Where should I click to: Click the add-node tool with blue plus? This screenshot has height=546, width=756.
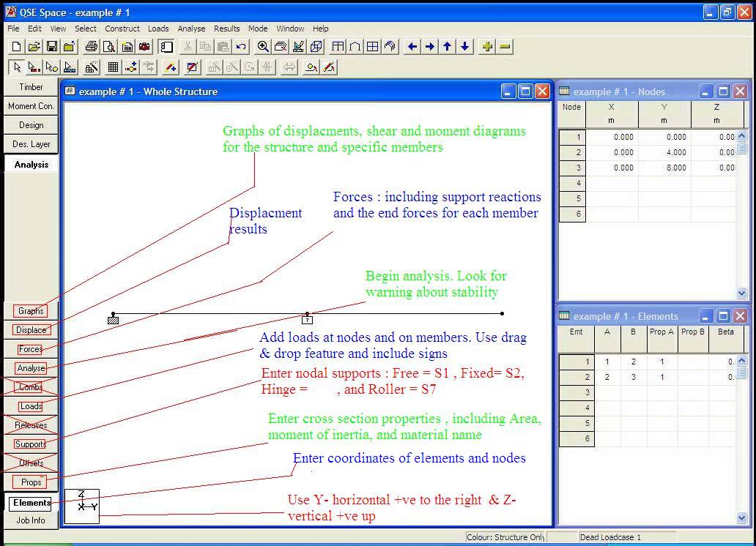tap(130, 67)
